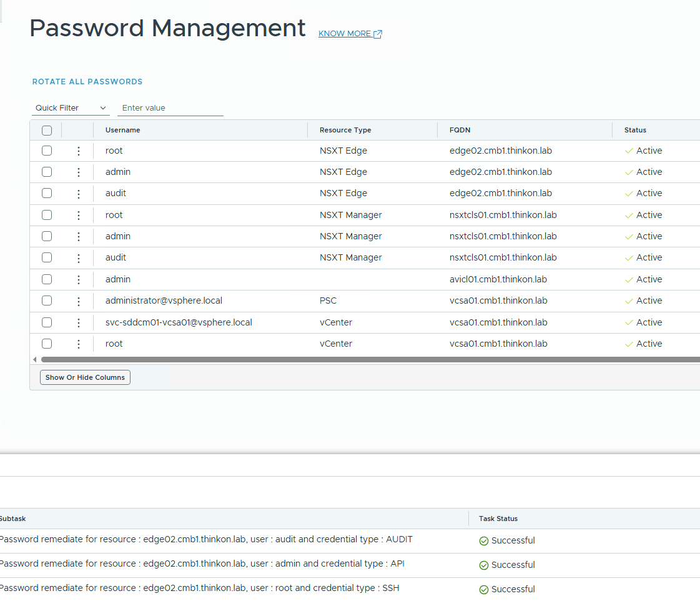Image resolution: width=700 pixels, height=601 pixels.
Task: Select checkbox for root vCenter row
Action: 47,344
